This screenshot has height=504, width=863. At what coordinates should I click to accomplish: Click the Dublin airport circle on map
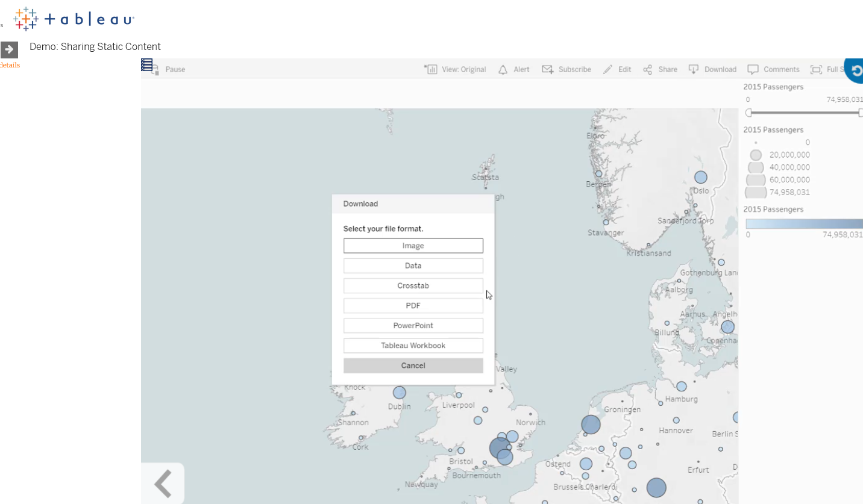400,393
